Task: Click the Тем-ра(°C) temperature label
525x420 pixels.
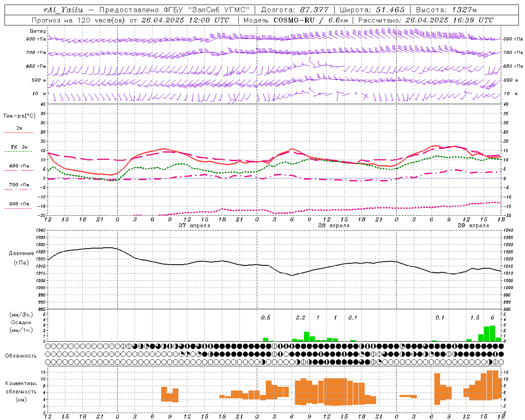Action: (x=19, y=116)
